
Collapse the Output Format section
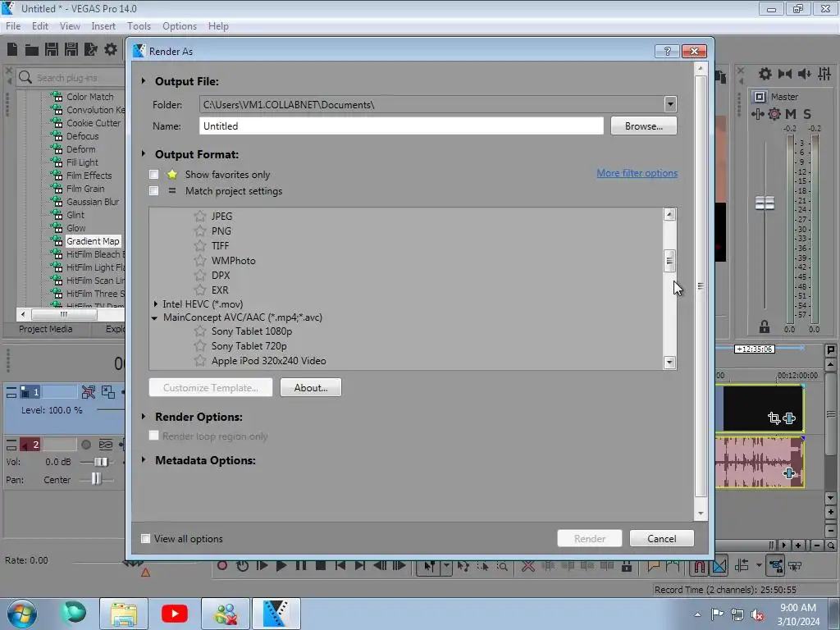pyautogui.click(x=143, y=153)
